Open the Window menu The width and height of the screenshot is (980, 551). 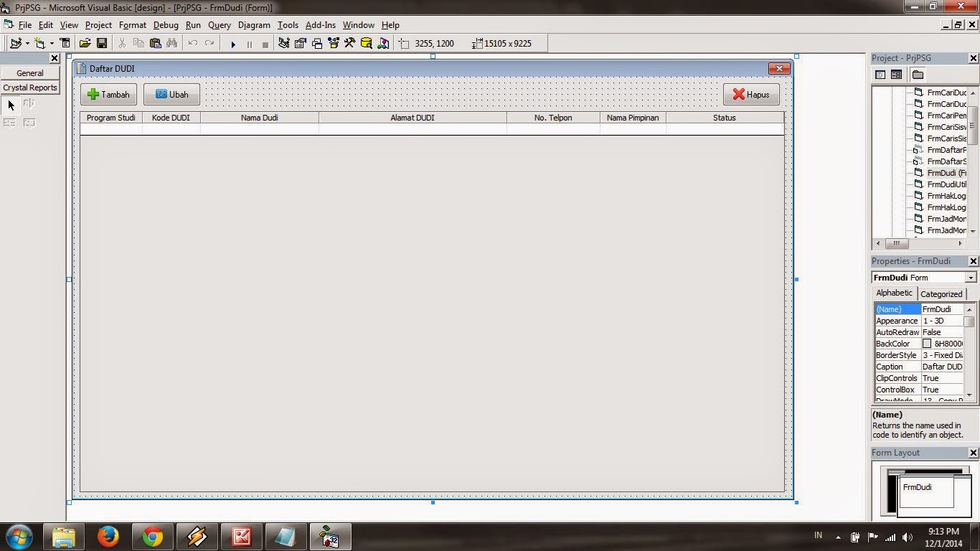[x=359, y=25]
